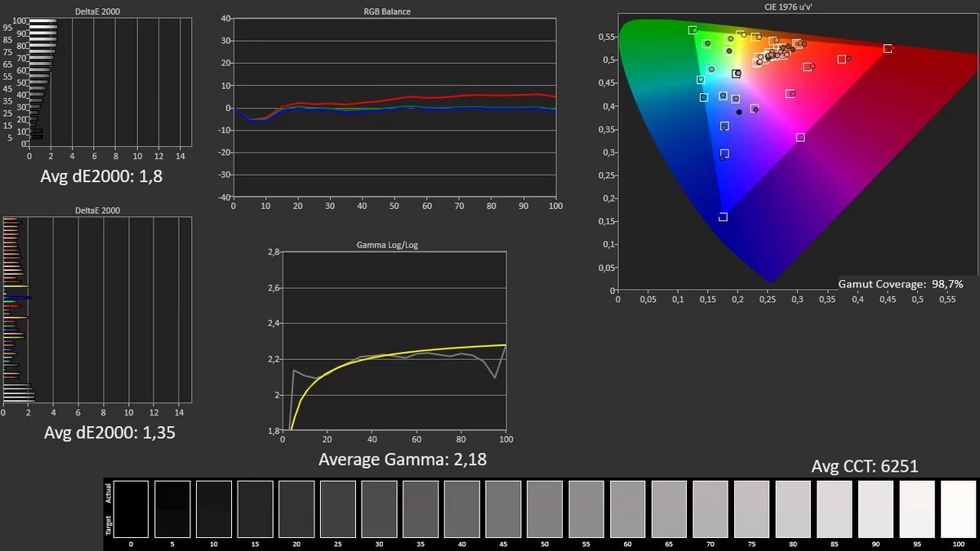Select the 20 grayscale swatch
The width and height of the screenshot is (980, 551).
(x=296, y=509)
